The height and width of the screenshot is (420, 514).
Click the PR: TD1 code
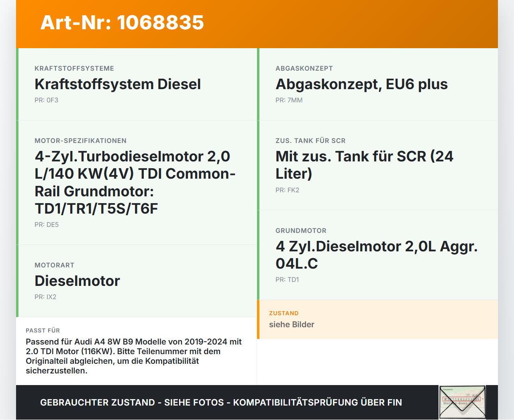pos(287,280)
